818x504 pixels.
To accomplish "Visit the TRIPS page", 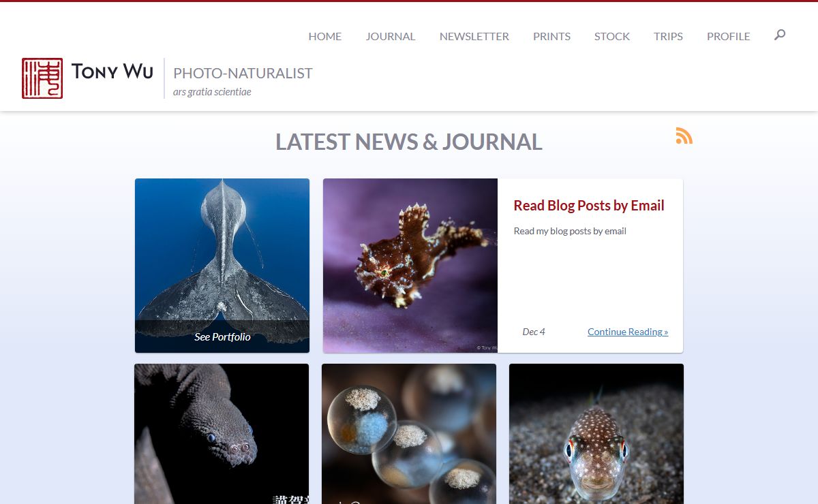I will [x=668, y=37].
